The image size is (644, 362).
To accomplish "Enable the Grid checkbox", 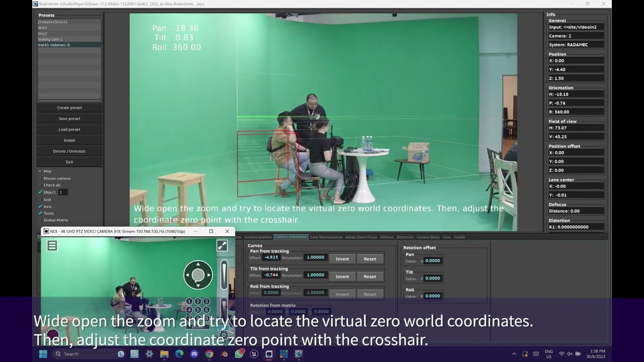I will (40, 200).
